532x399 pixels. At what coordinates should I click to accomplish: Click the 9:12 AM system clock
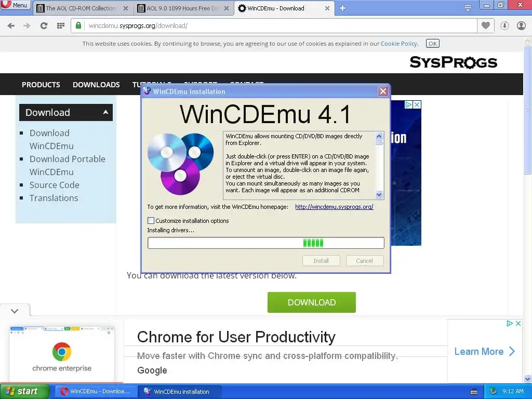[513, 391]
